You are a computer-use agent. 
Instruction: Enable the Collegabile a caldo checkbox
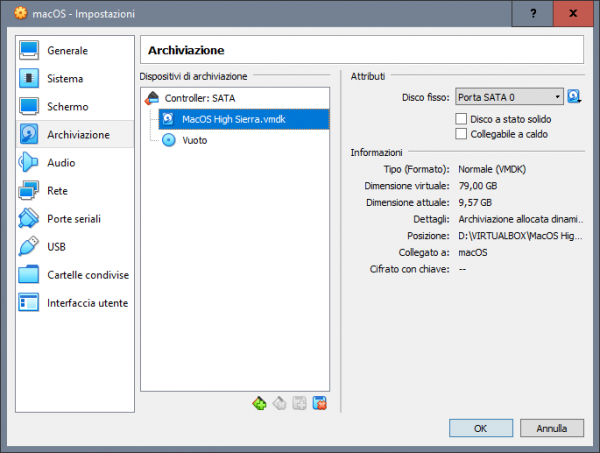click(x=461, y=134)
